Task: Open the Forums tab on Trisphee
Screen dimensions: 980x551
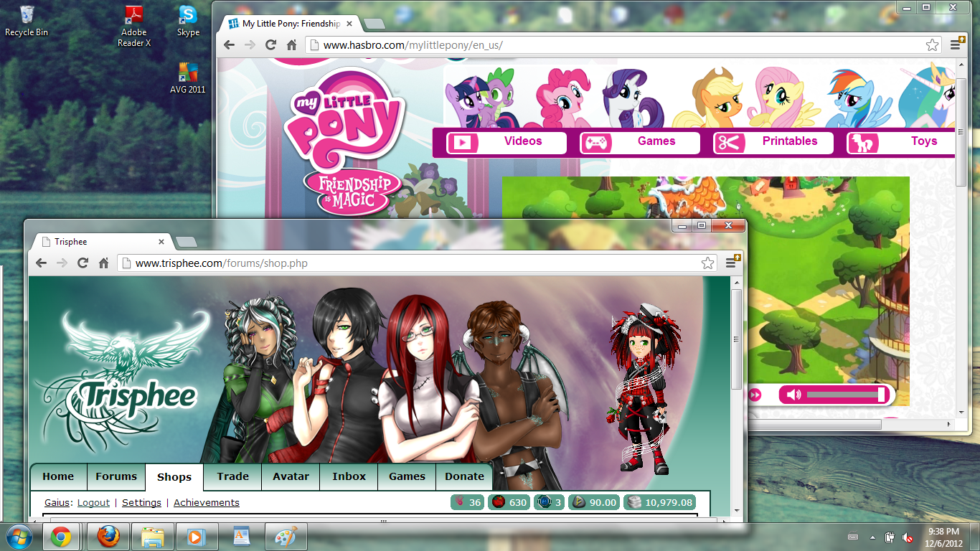Action: (x=116, y=476)
